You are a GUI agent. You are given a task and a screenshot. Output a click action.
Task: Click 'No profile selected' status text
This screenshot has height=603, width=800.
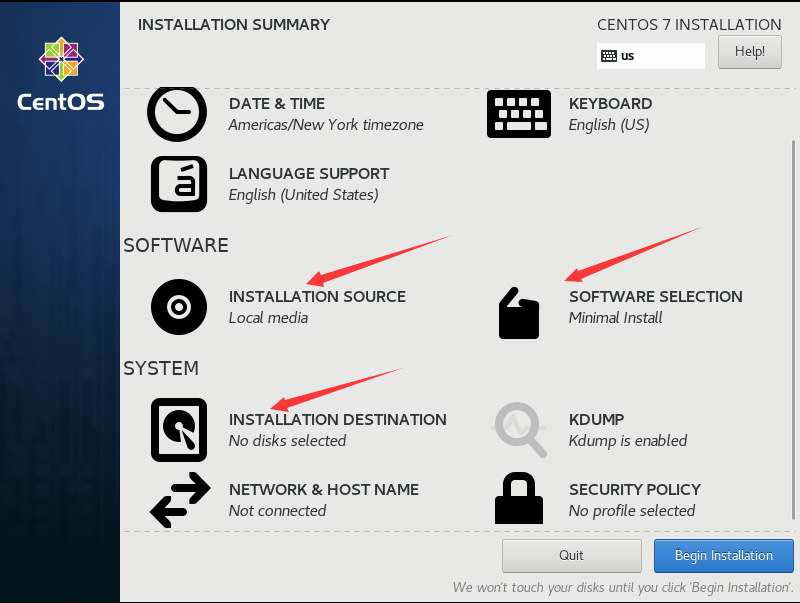(x=632, y=511)
